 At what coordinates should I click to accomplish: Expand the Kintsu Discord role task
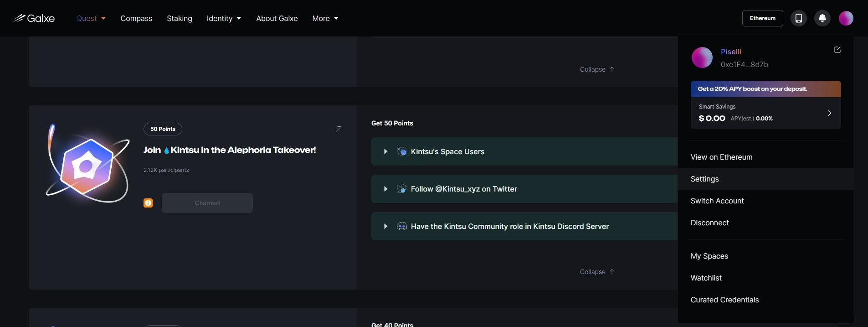[x=386, y=226]
